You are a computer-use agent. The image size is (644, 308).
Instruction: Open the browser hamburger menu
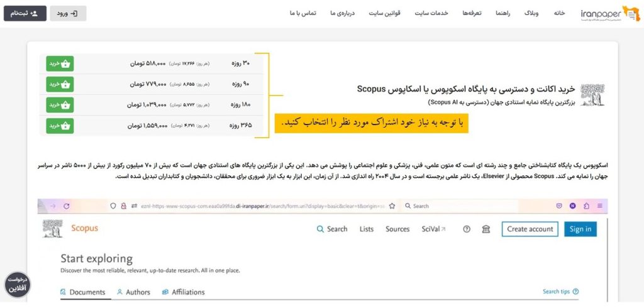point(600,206)
